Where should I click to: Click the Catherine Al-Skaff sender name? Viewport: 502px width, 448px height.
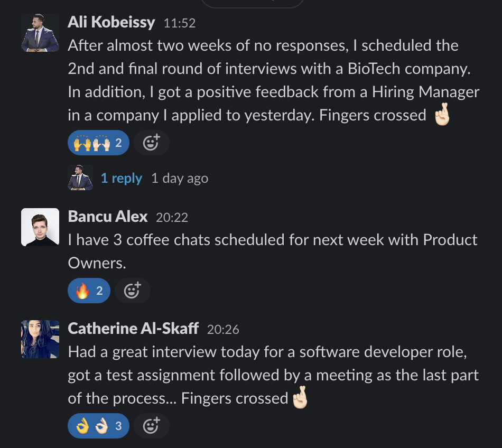(x=133, y=329)
